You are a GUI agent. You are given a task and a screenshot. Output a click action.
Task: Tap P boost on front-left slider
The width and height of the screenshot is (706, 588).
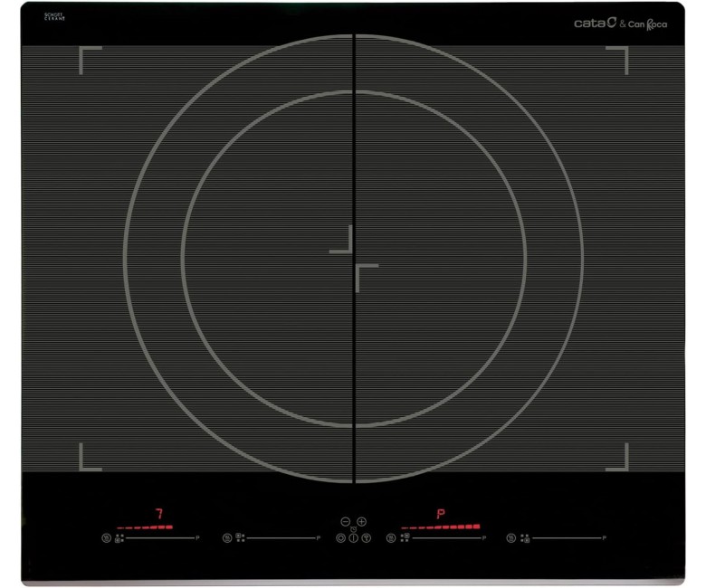pyautogui.click(x=197, y=538)
